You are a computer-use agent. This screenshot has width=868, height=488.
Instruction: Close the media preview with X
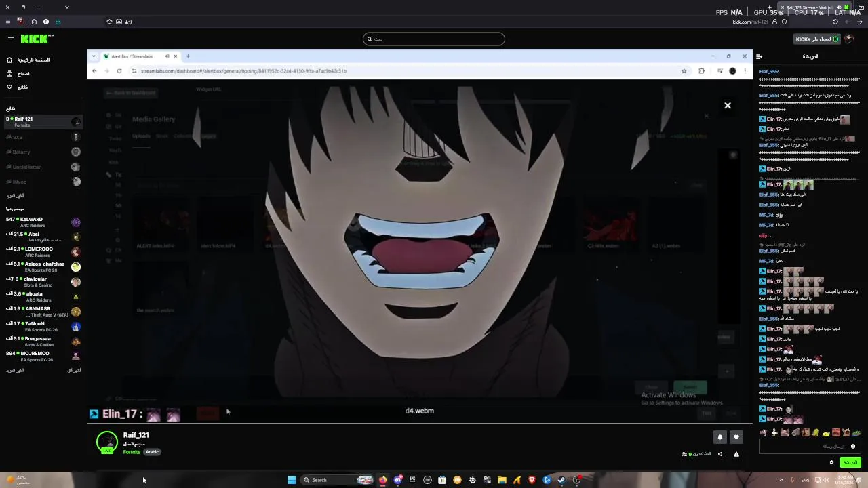[x=728, y=106]
